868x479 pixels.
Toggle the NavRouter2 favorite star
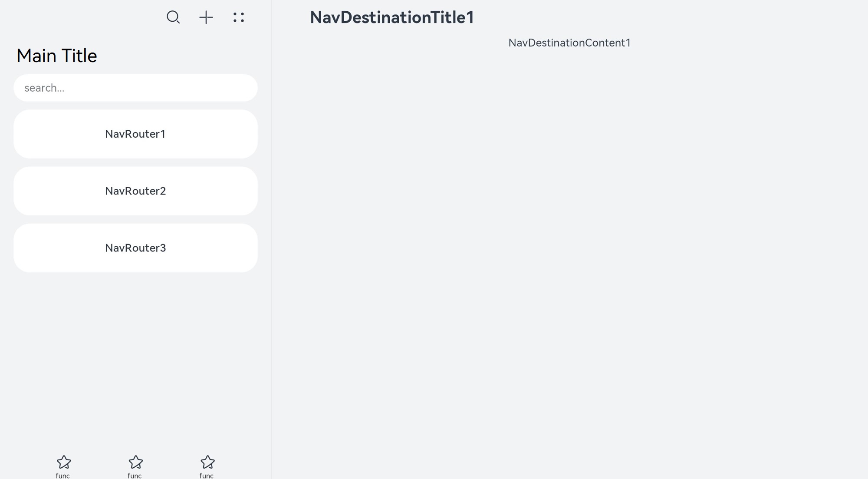coord(135,462)
